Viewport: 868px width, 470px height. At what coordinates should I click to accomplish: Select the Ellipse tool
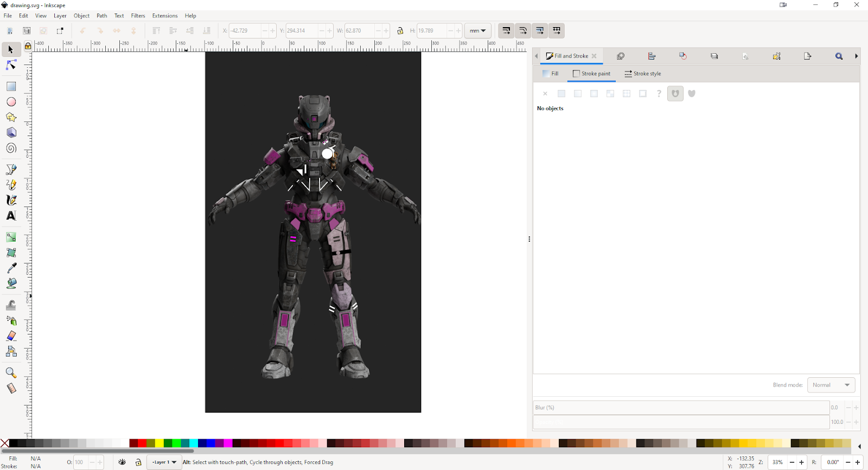pos(11,102)
